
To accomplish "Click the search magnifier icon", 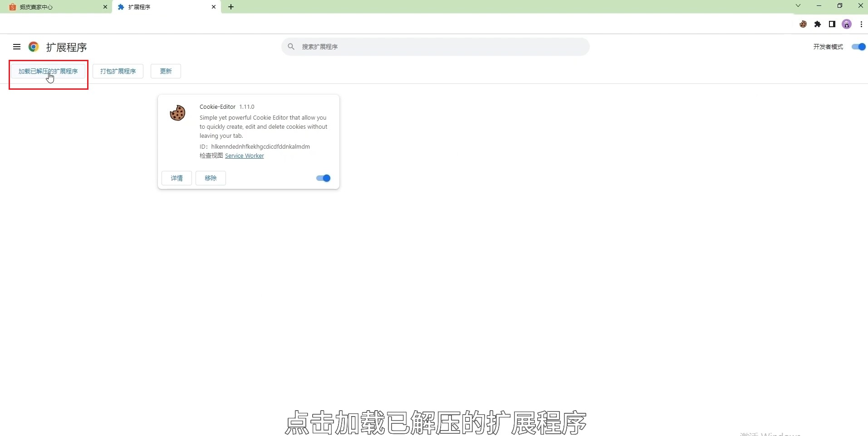I will click(291, 47).
